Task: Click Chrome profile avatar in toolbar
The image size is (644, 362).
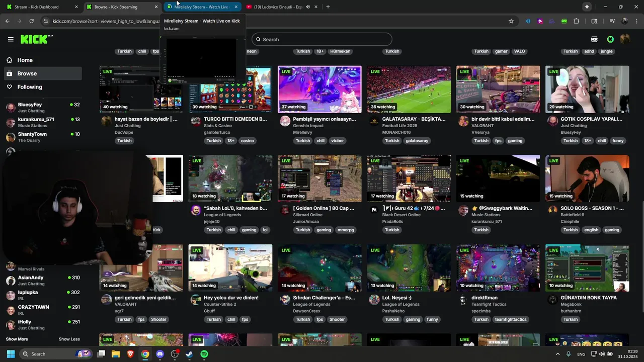Action: pyautogui.click(x=624, y=21)
